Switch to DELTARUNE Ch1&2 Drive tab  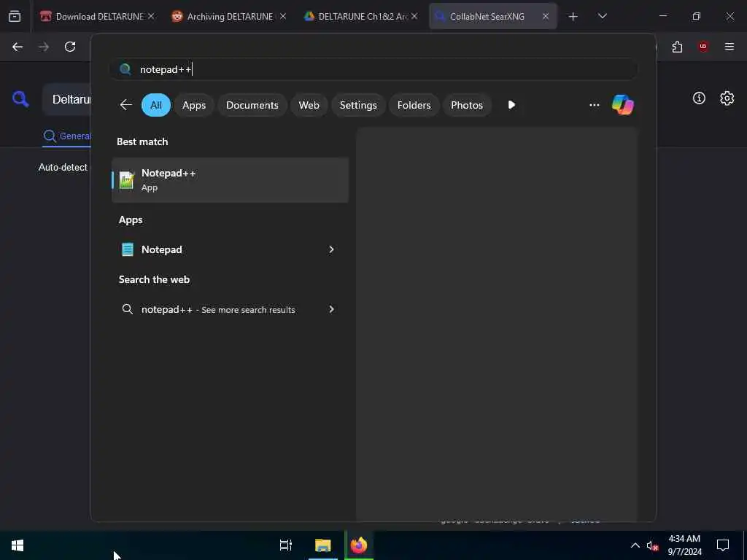coord(360,16)
